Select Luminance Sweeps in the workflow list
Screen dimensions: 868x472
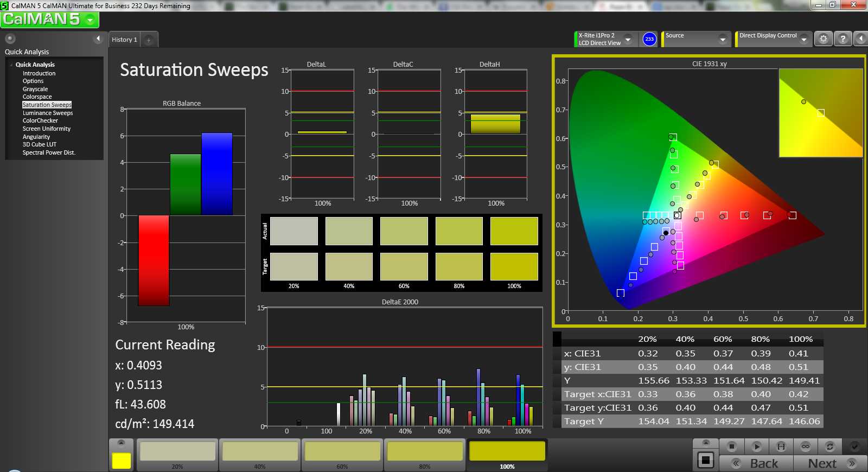pos(48,113)
